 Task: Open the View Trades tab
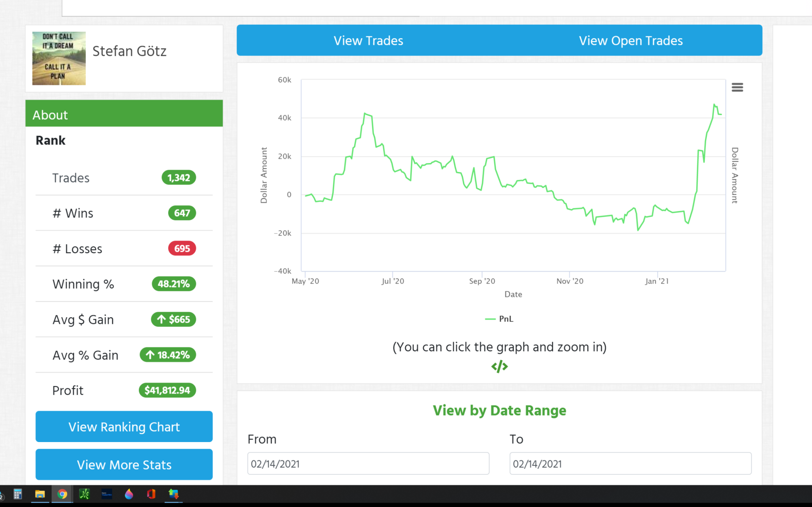click(368, 41)
